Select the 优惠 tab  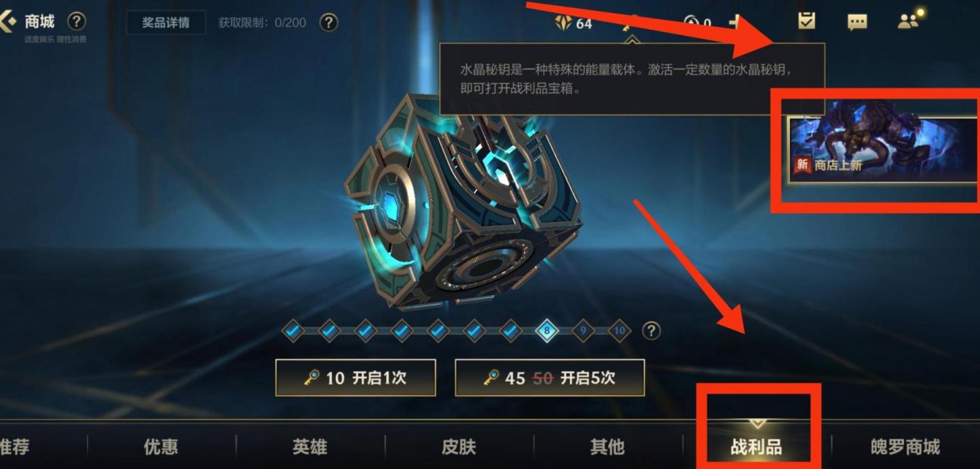(161, 447)
